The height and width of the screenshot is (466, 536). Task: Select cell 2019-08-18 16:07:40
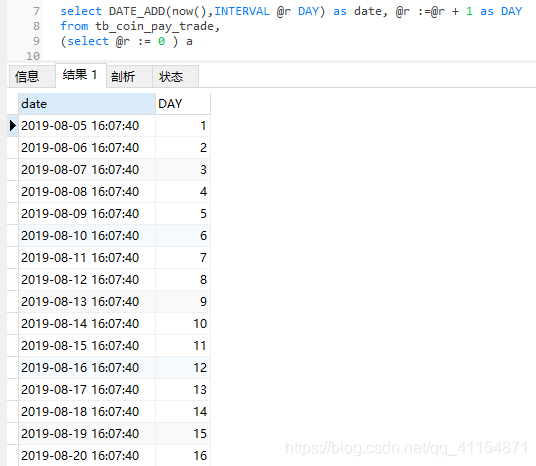click(87, 412)
